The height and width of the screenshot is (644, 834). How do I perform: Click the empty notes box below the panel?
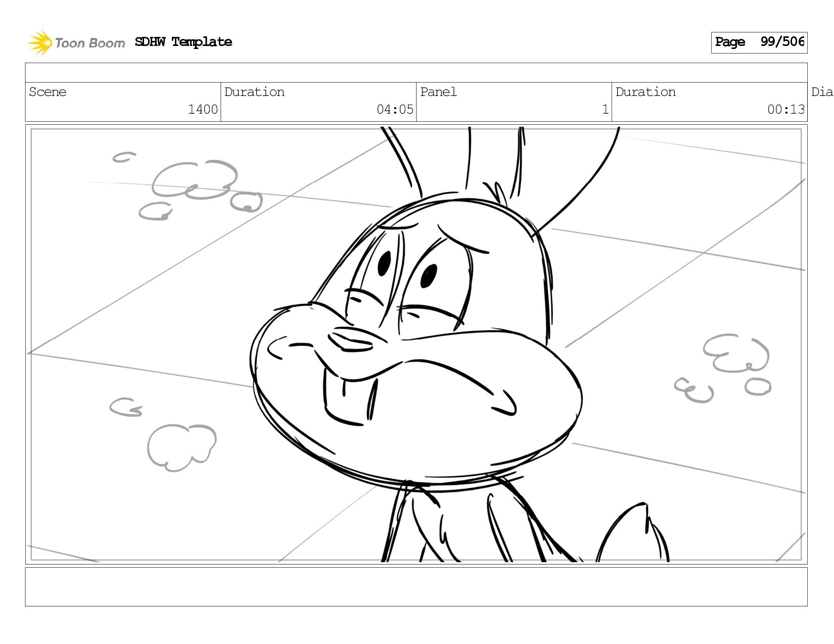click(416, 587)
